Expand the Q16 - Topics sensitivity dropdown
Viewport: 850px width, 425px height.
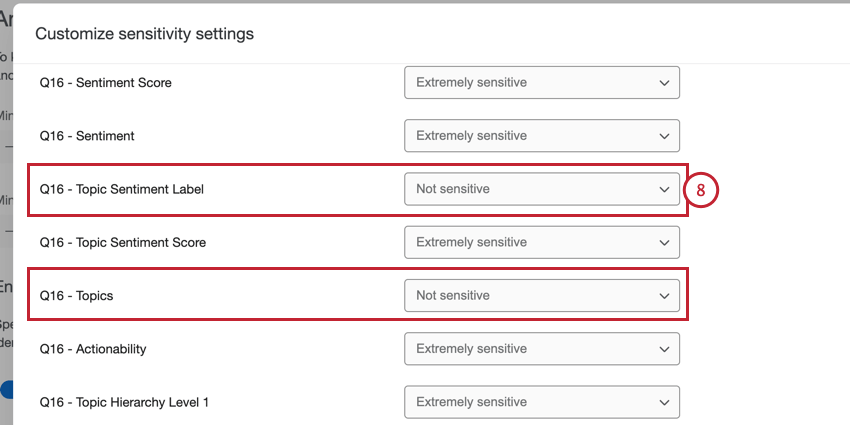[541, 295]
